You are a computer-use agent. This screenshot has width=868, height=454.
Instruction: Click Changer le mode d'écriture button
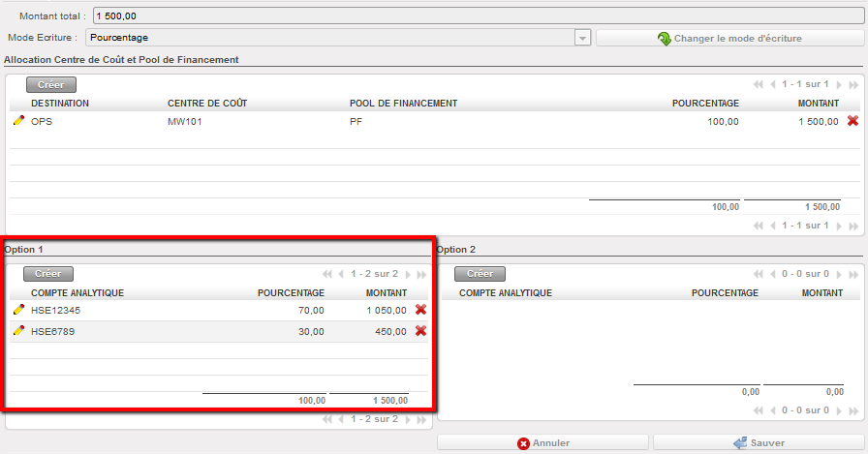[x=729, y=38]
